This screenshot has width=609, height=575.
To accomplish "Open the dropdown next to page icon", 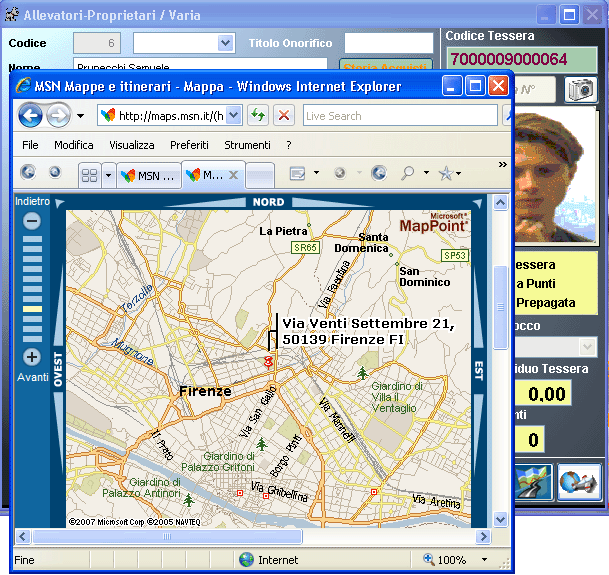I will pyautogui.click(x=316, y=172).
